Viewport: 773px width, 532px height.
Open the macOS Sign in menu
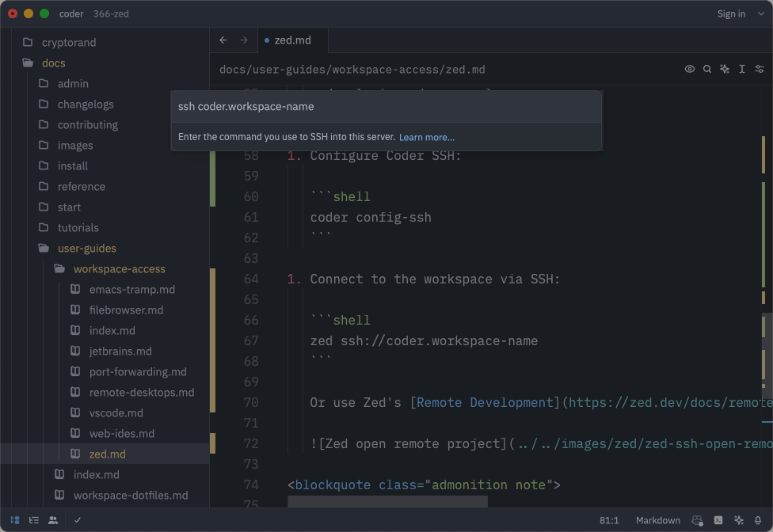pos(731,13)
